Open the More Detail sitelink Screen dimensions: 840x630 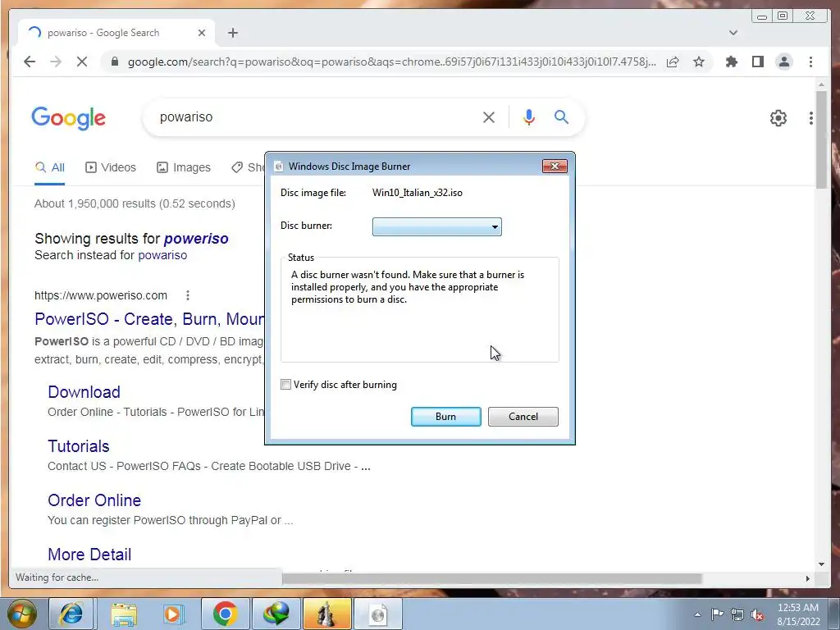point(89,555)
